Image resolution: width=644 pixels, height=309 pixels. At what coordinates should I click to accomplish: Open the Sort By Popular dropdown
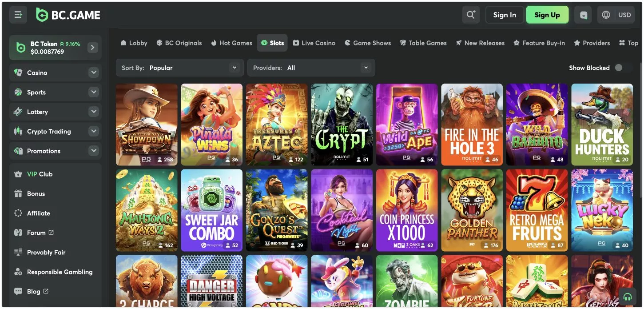tap(180, 68)
